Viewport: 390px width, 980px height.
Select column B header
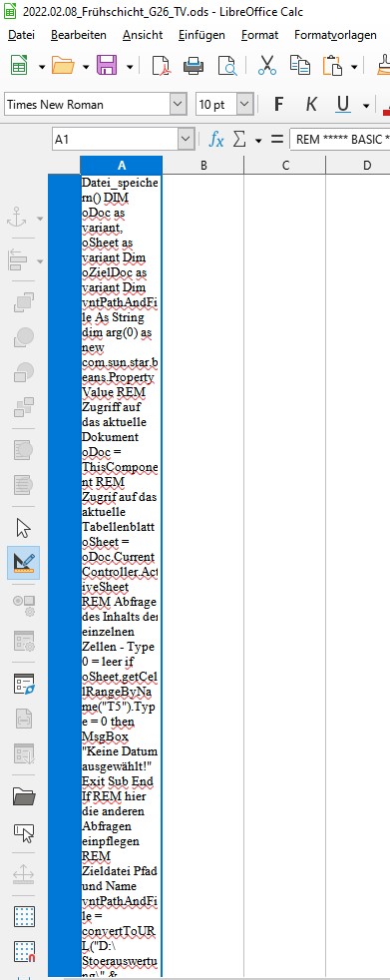[x=203, y=165]
